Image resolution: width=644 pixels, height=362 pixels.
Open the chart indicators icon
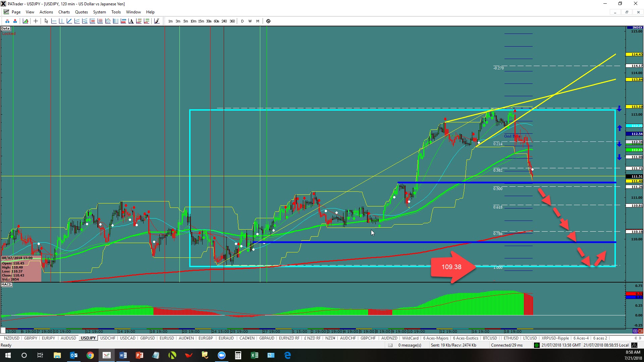pos(25,21)
